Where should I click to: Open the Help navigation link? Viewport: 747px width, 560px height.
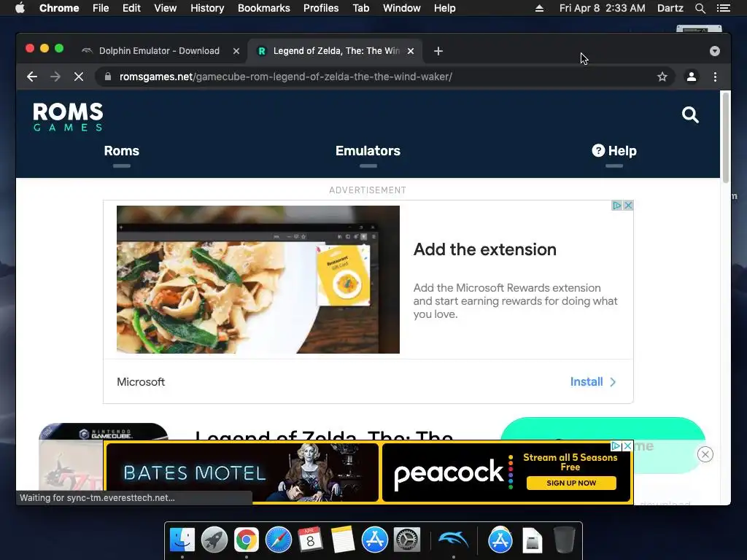tap(614, 151)
